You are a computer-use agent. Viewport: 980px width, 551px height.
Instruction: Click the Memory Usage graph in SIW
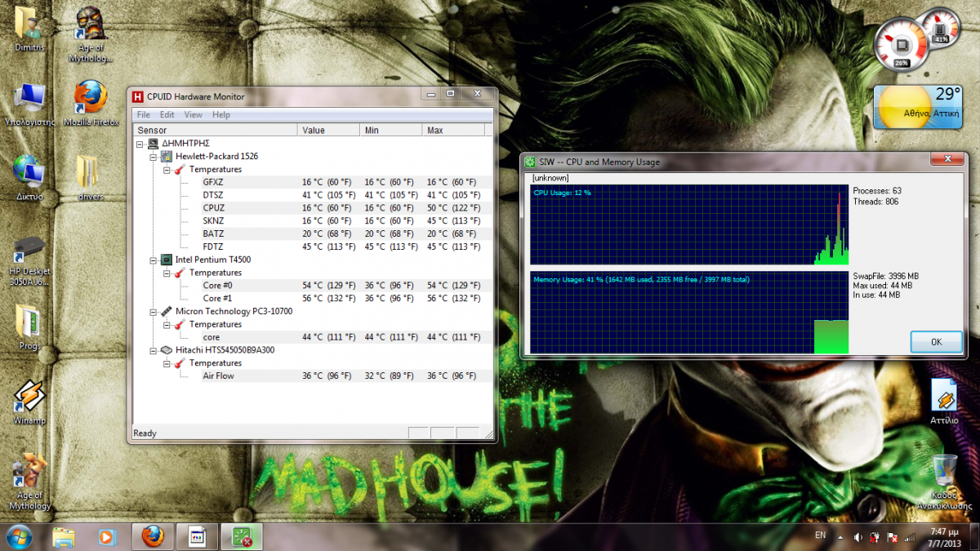pos(689,313)
